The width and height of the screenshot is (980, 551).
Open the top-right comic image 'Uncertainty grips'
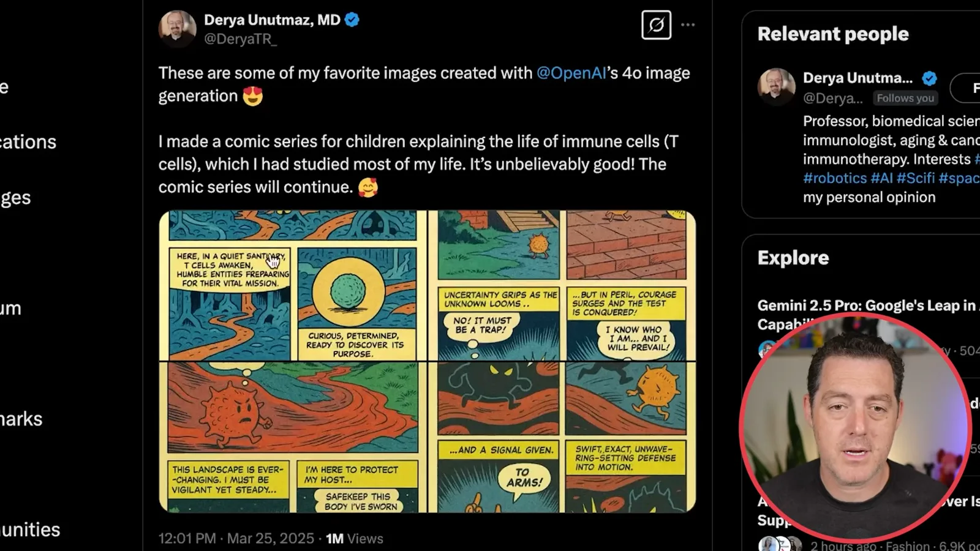point(562,285)
